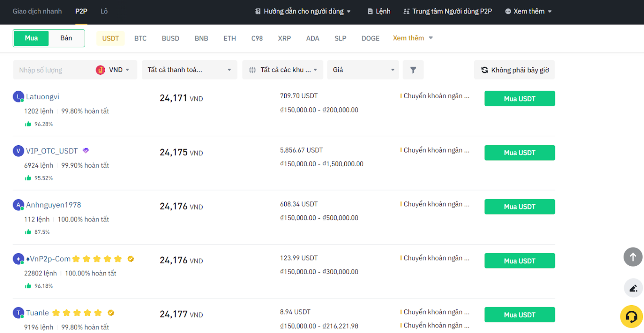Click Latuongvi's avatar icon
The image size is (644, 333).
point(18,97)
